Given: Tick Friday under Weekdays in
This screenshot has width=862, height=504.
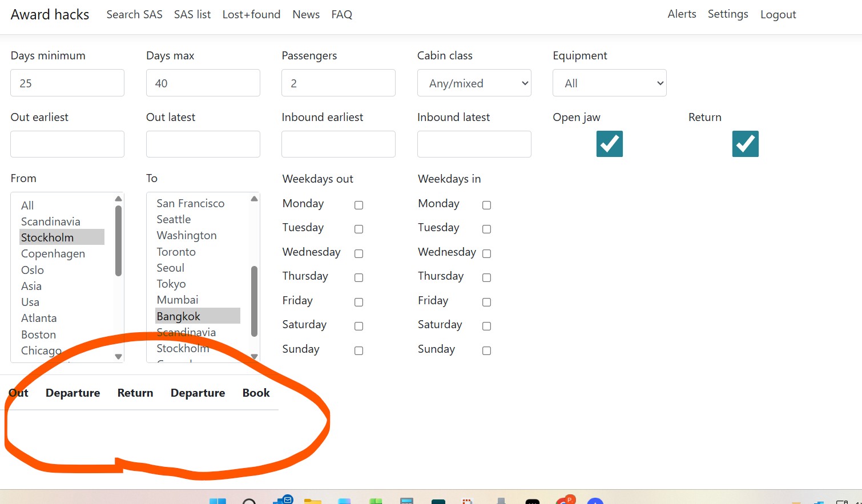Looking at the screenshot, I should 486,302.
